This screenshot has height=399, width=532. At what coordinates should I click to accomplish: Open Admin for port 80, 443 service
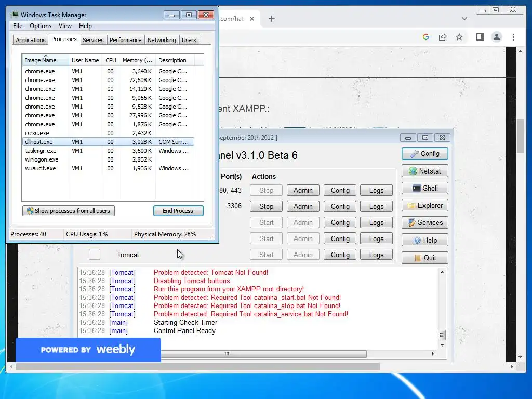tap(303, 190)
